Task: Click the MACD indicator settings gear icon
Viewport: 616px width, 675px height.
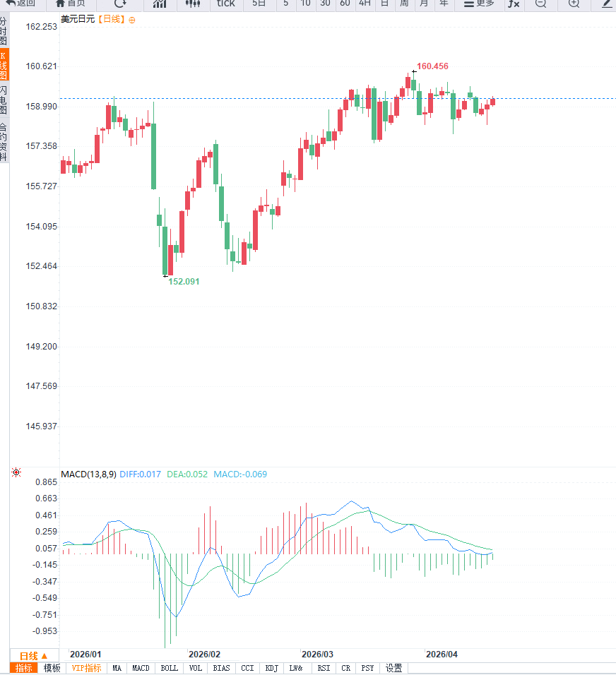Action: coord(16,473)
